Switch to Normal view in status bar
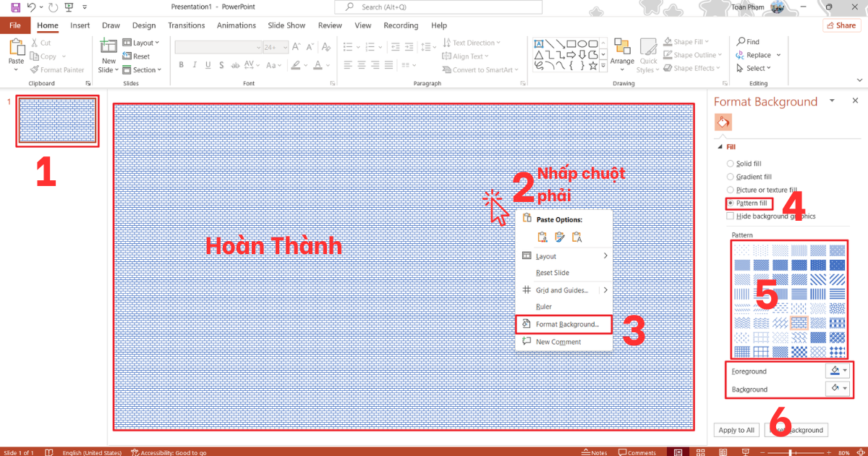 [678, 452]
